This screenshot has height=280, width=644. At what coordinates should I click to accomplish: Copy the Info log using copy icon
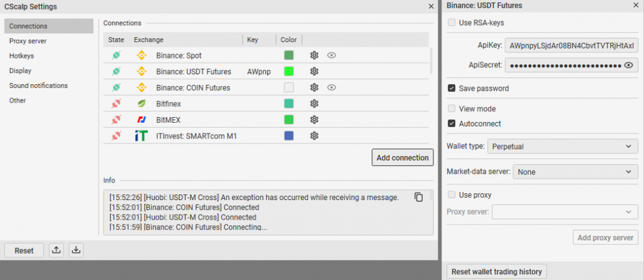[419, 197]
